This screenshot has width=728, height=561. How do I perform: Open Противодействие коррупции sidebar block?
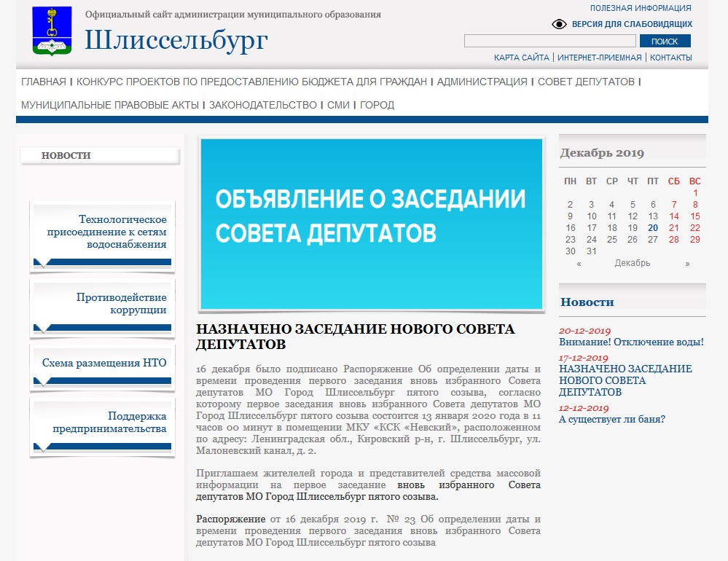(102, 310)
